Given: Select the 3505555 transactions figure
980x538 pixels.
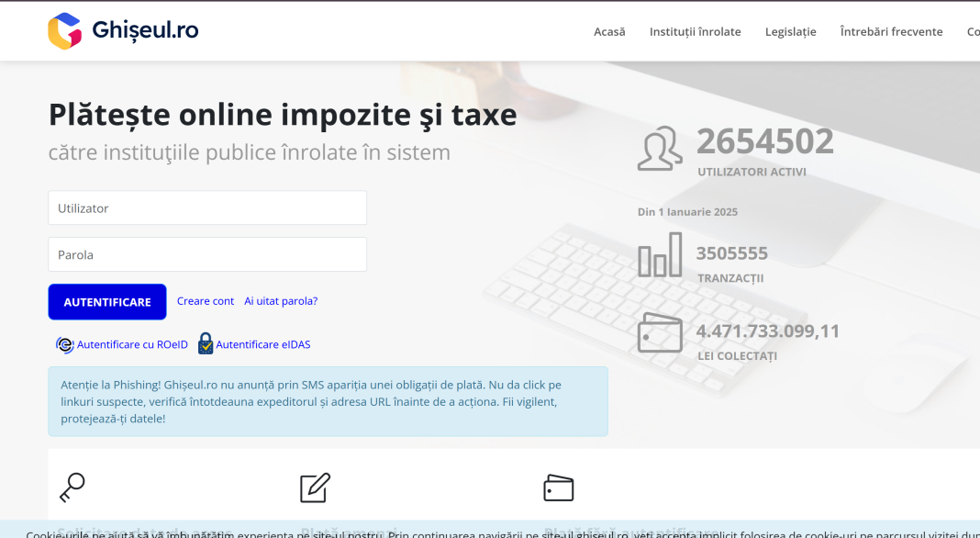Looking at the screenshot, I should pos(732,253).
